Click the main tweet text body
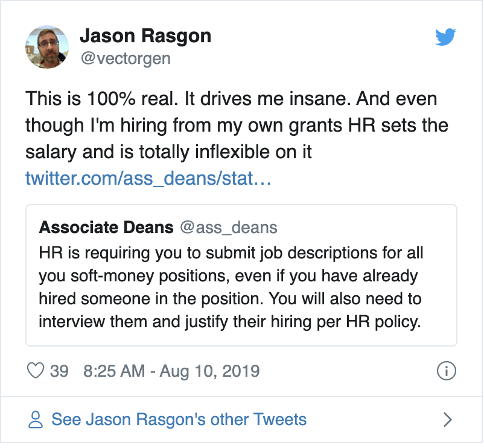 pyautogui.click(x=237, y=126)
